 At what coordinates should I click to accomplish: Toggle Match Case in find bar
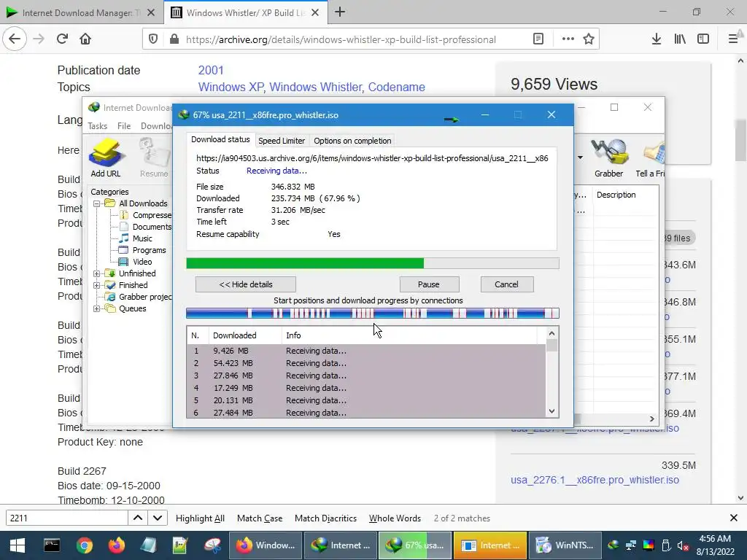[x=260, y=518]
